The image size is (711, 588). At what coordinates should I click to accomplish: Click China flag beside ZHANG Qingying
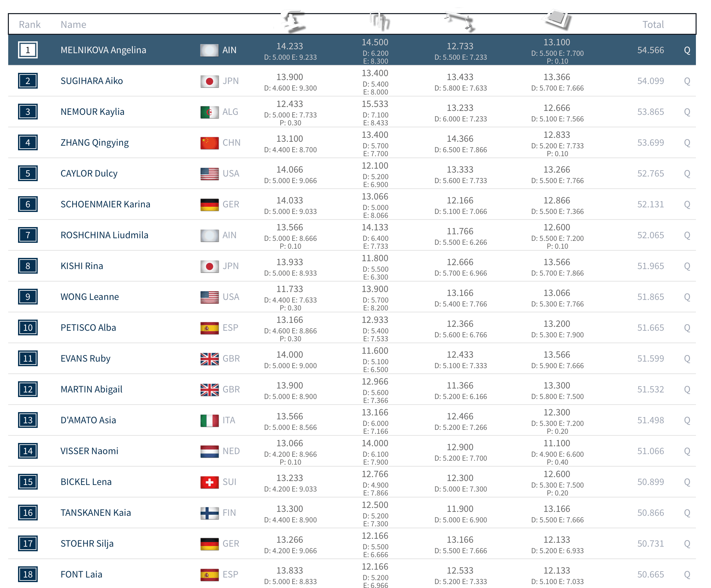(x=209, y=143)
